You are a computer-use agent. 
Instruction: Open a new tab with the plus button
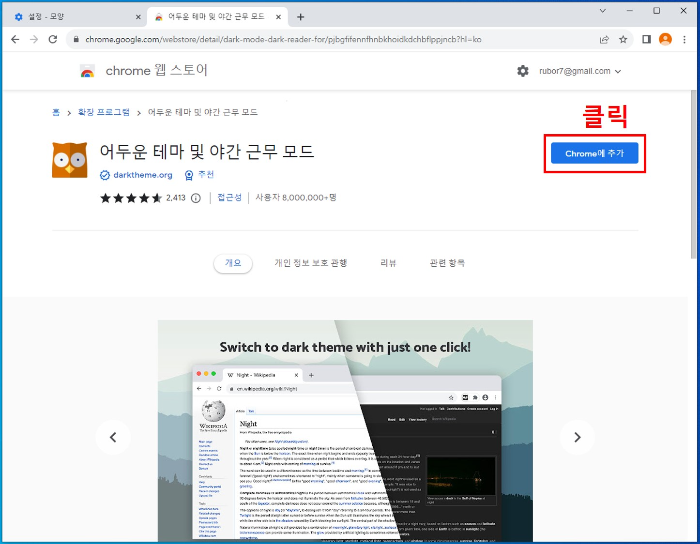pos(300,17)
